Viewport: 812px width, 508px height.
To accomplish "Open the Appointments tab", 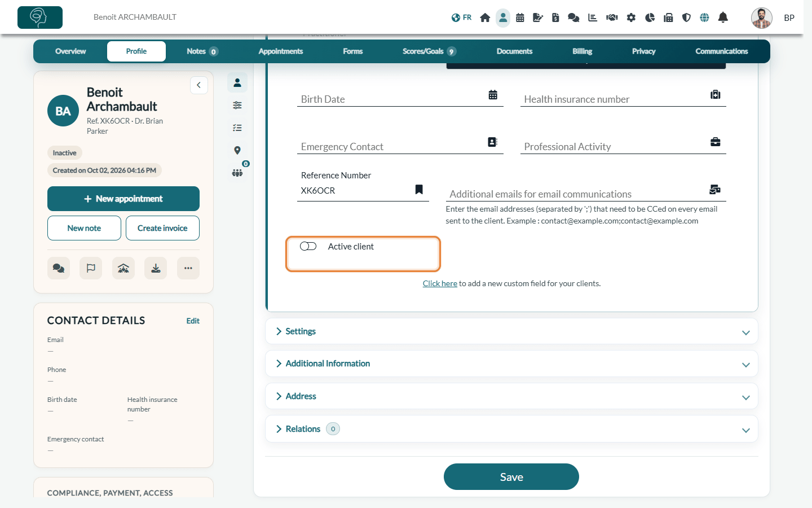I will 281,51.
